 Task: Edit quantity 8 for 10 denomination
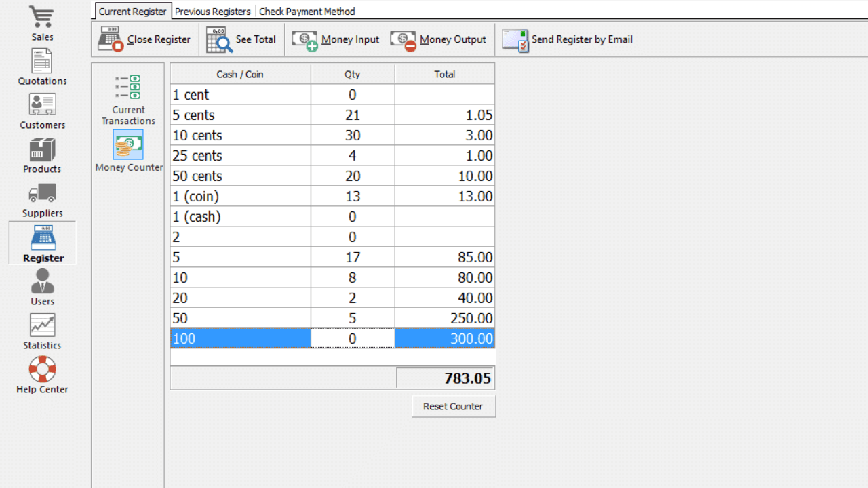click(x=353, y=277)
